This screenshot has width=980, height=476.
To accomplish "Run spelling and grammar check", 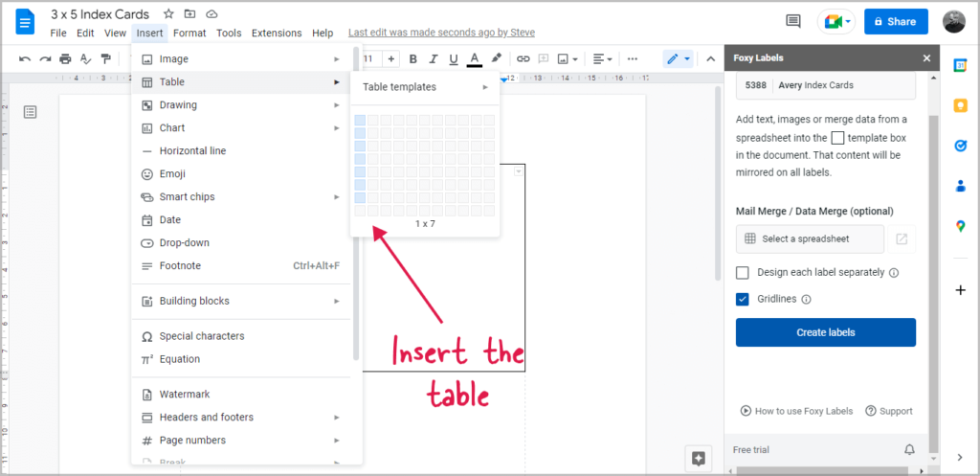I will (85, 58).
